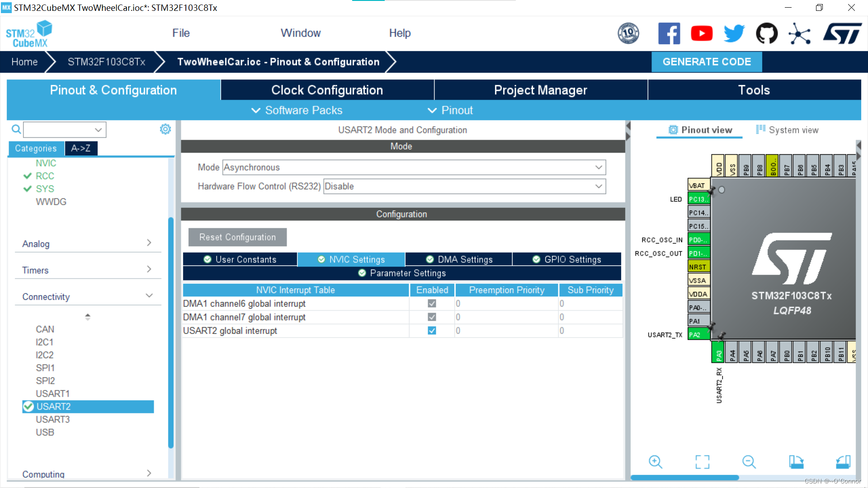The width and height of the screenshot is (868, 488).
Task: Toggle DMA1 channel6 global interrupt checkbox
Action: [x=432, y=304]
